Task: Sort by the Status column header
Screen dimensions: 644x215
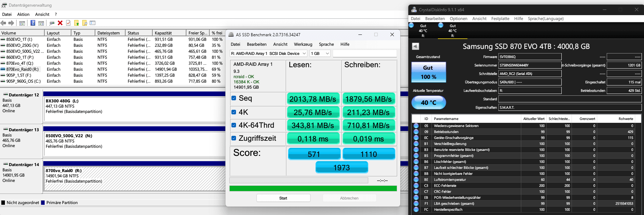Action: click(139, 33)
